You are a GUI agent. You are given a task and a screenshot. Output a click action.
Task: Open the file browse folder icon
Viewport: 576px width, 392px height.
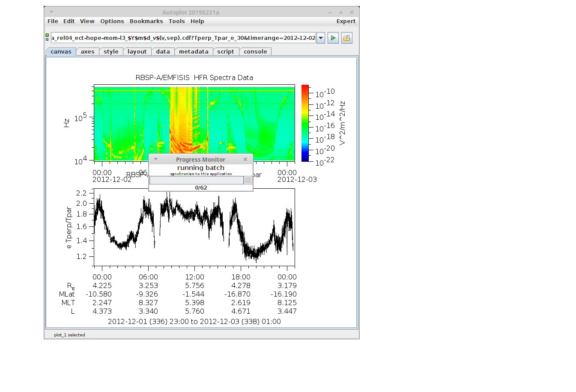[x=346, y=38]
